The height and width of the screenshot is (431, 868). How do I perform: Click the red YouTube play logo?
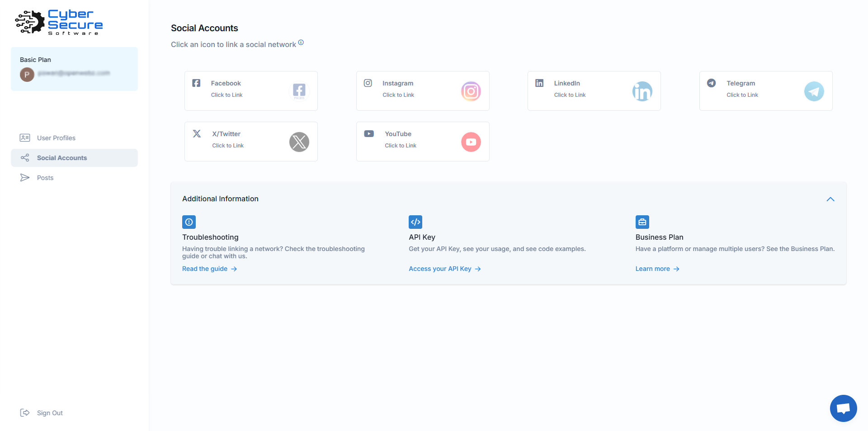471,142
